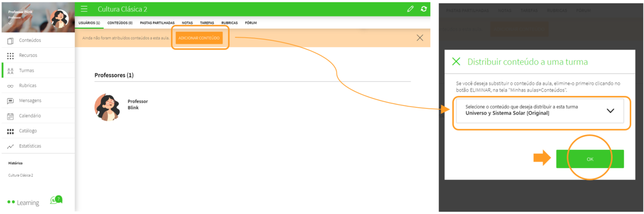This screenshot has height=214, width=644.
Task: Switch to the CONTEÚDOS (0) tab
Action: 120,23
